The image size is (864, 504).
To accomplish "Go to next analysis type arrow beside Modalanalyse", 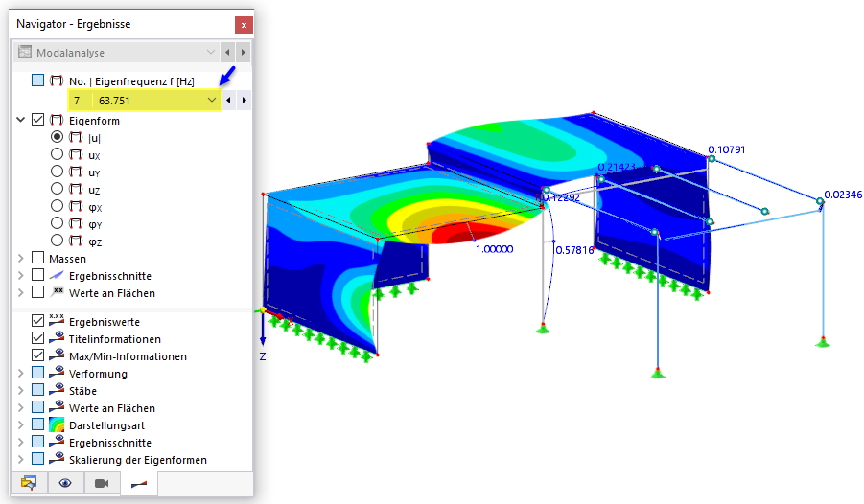I will click(x=243, y=53).
